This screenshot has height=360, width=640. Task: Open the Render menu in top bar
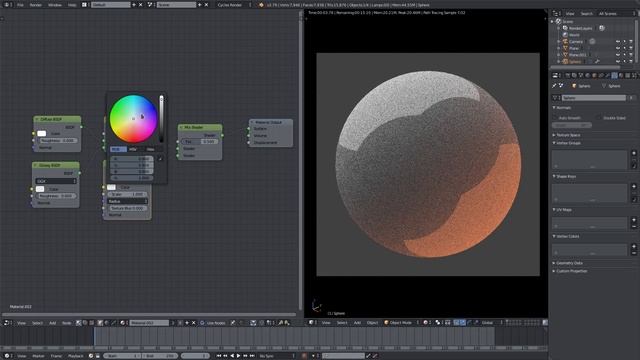(x=36, y=5)
